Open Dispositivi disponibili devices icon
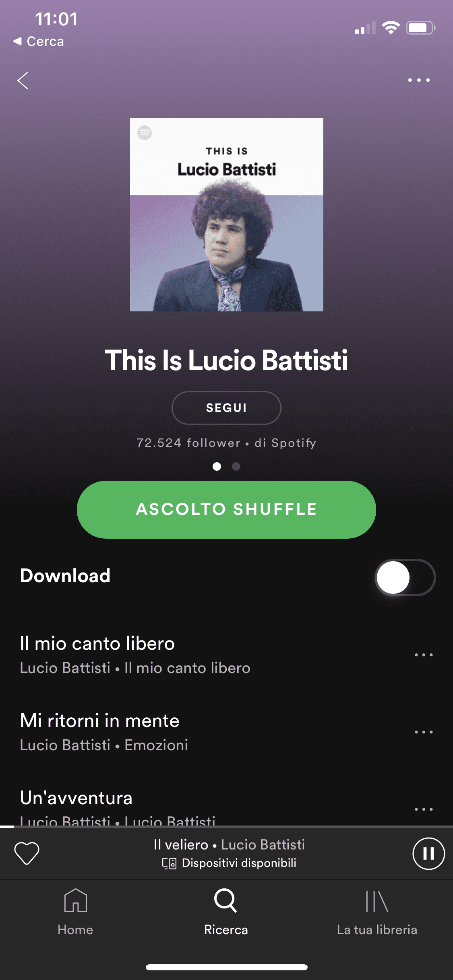Viewport: 453px width, 980px height. click(169, 863)
